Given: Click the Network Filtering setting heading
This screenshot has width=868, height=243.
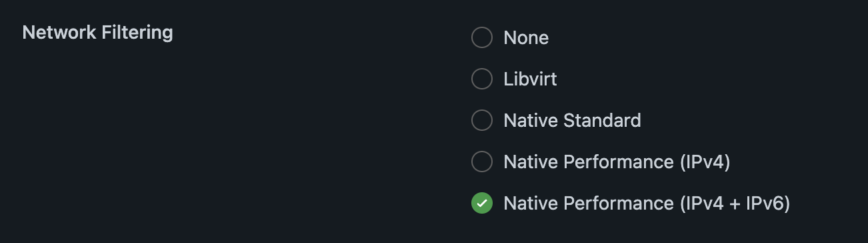Looking at the screenshot, I should 97,33.
